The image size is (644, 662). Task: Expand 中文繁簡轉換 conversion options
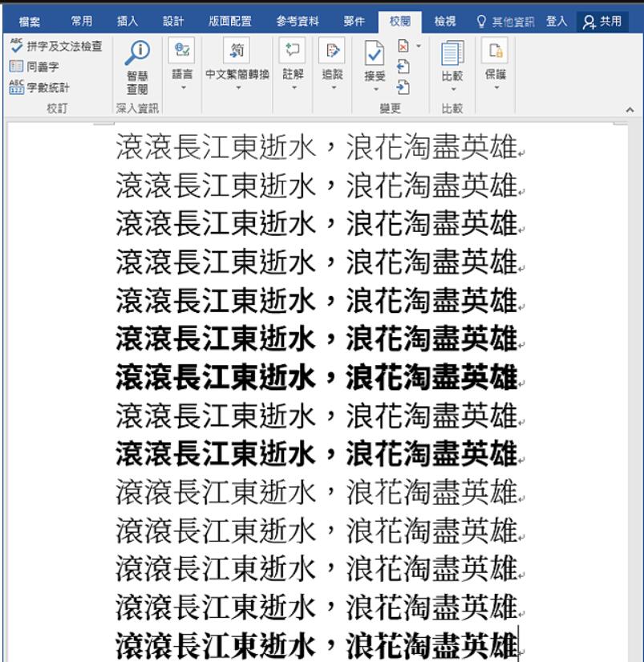pos(237,64)
